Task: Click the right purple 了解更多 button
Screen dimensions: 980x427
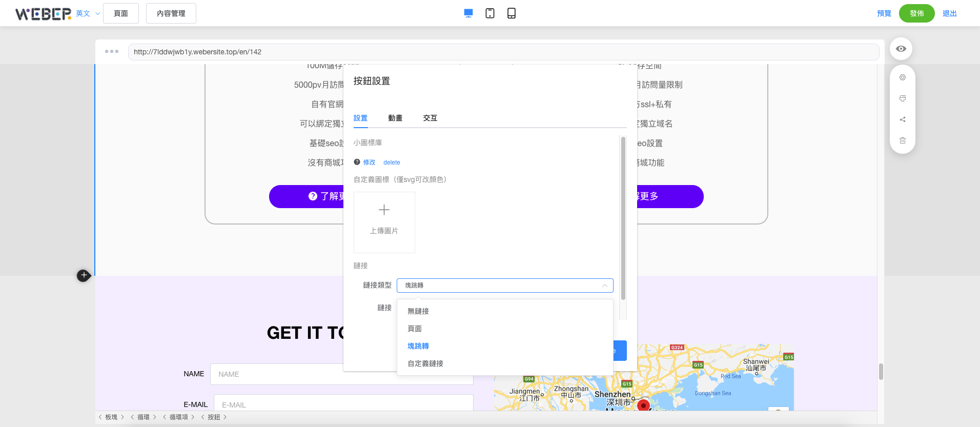Action: (670, 196)
